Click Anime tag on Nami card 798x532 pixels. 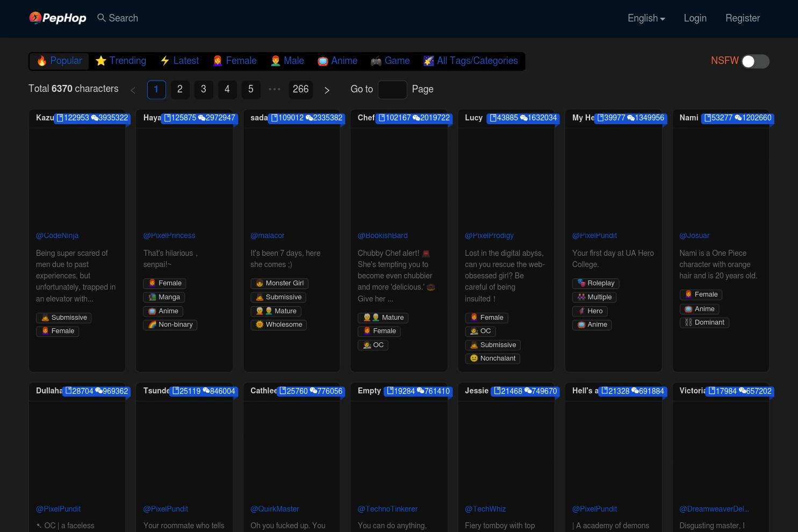pos(699,309)
